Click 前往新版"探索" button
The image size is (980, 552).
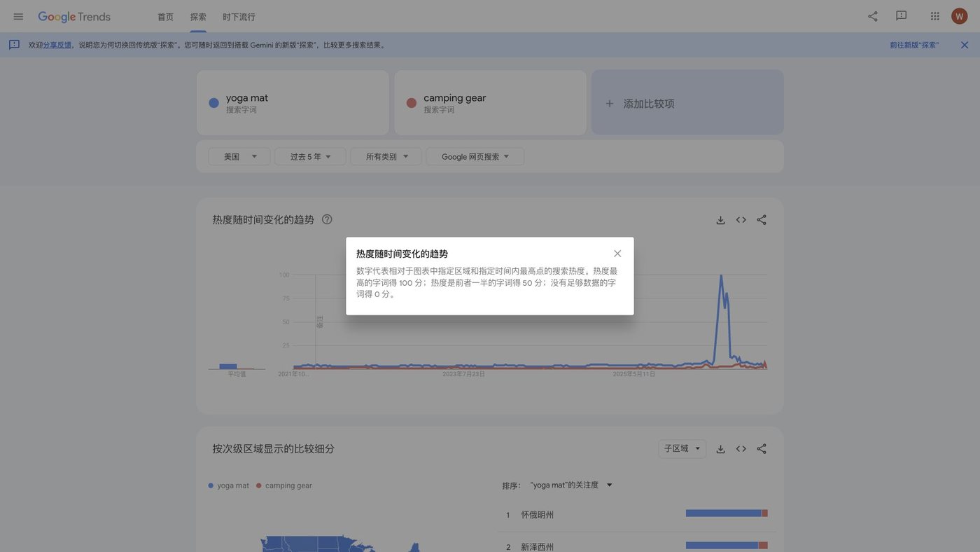point(914,45)
